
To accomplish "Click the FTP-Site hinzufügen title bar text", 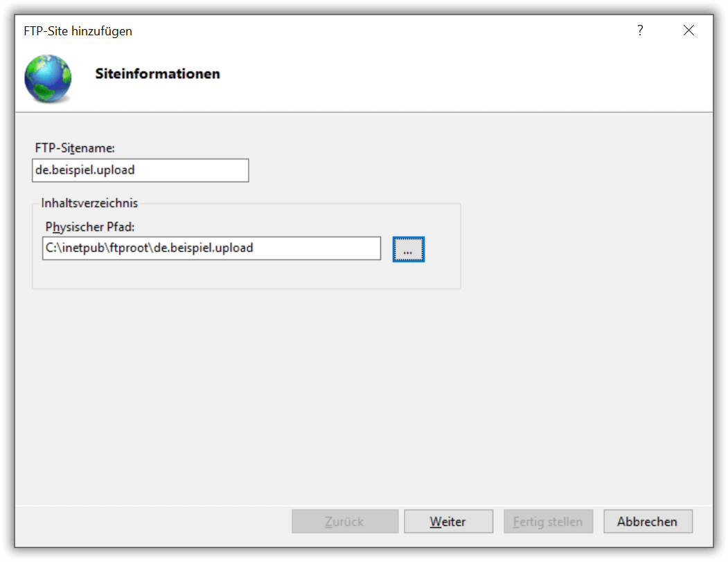I will pos(78,31).
